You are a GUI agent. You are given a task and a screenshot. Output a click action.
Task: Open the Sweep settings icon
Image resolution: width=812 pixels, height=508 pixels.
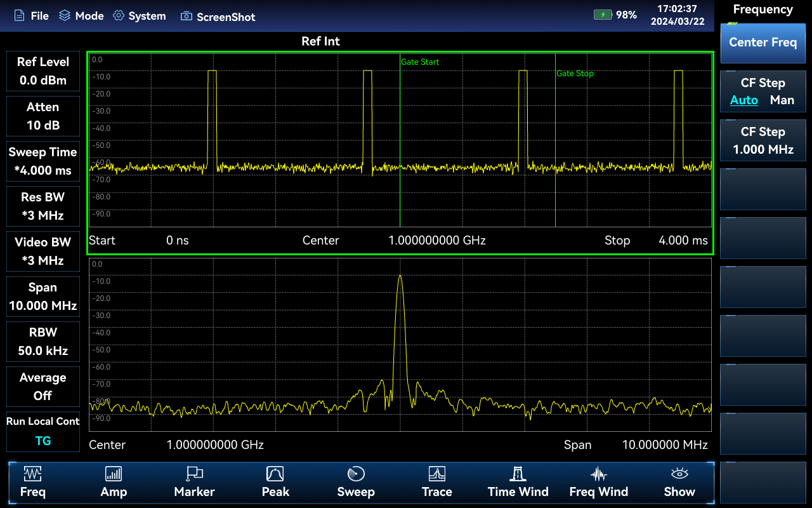[356, 474]
